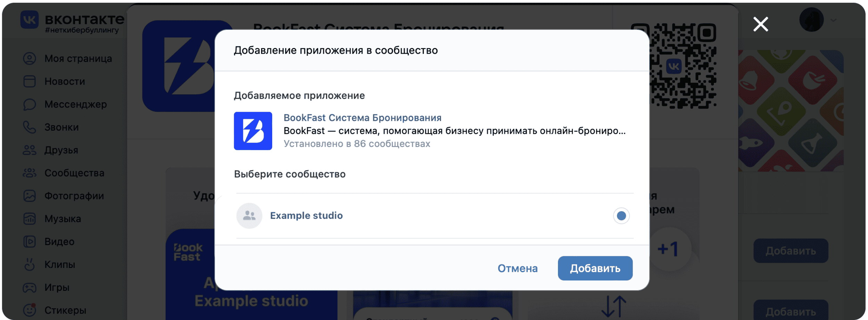
Task: Select the Example studio radio button
Action: tap(621, 216)
